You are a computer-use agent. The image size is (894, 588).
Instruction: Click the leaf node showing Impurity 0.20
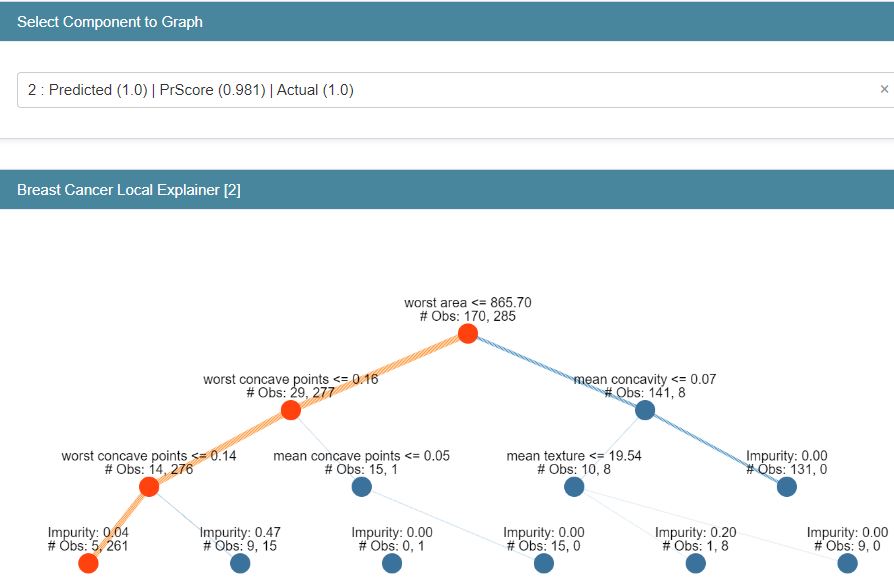click(694, 563)
